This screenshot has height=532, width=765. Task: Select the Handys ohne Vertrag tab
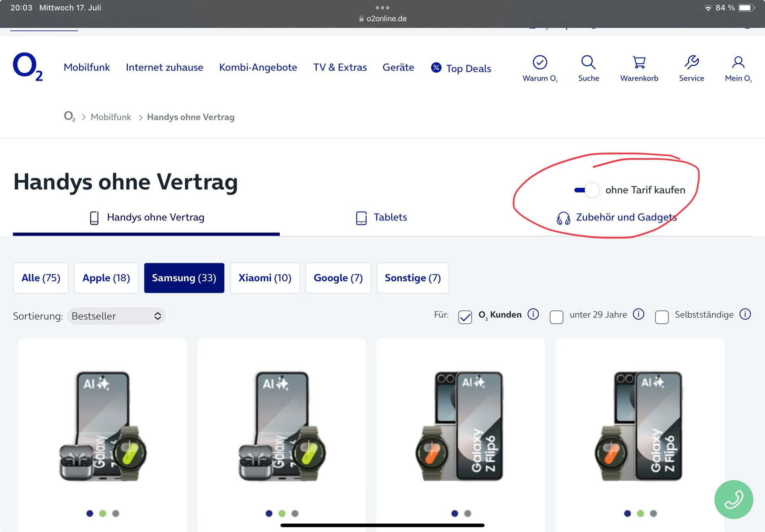click(x=147, y=218)
